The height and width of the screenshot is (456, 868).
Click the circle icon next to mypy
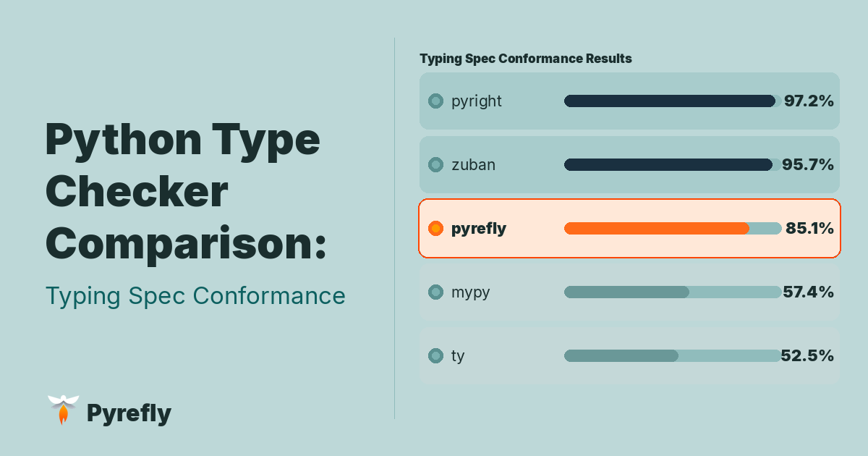pyautogui.click(x=435, y=292)
